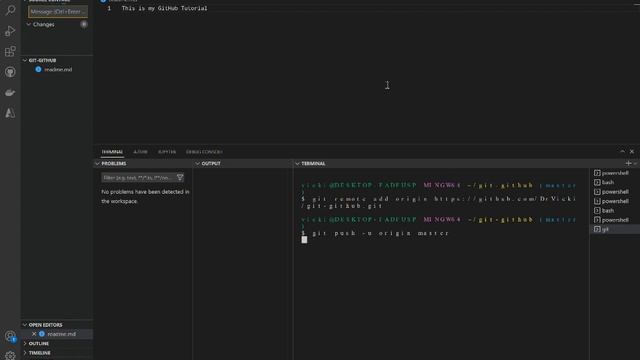Click the Changes count badge

pyautogui.click(x=84, y=24)
